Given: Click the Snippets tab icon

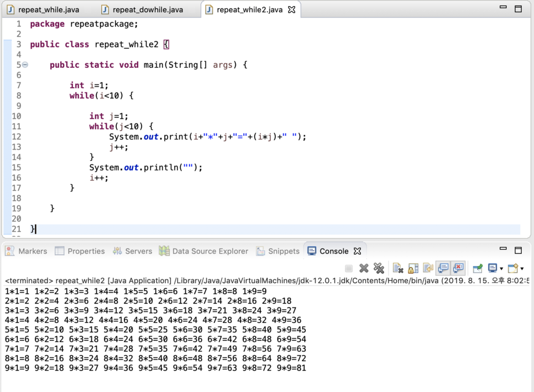Looking at the screenshot, I should click(260, 251).
